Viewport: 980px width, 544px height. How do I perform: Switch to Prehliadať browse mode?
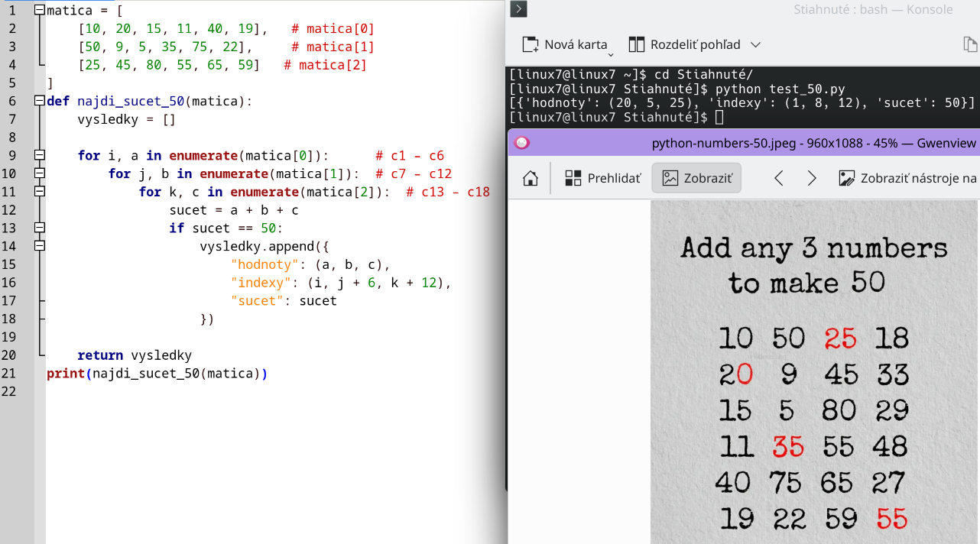point(602,179)
